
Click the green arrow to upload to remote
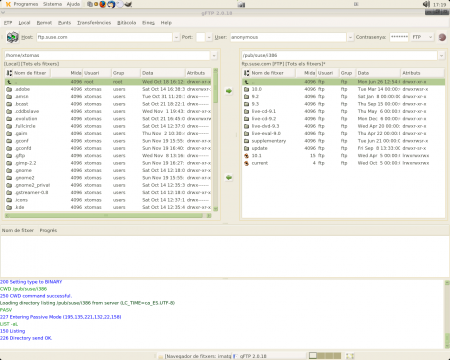229,91
